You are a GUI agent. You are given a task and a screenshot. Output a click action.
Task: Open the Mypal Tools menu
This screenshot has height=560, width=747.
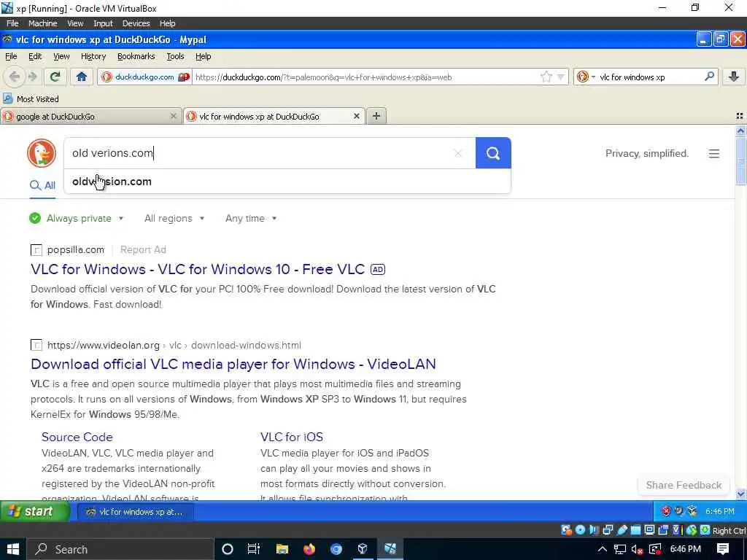pyautogui.click(x=175, y=56)
